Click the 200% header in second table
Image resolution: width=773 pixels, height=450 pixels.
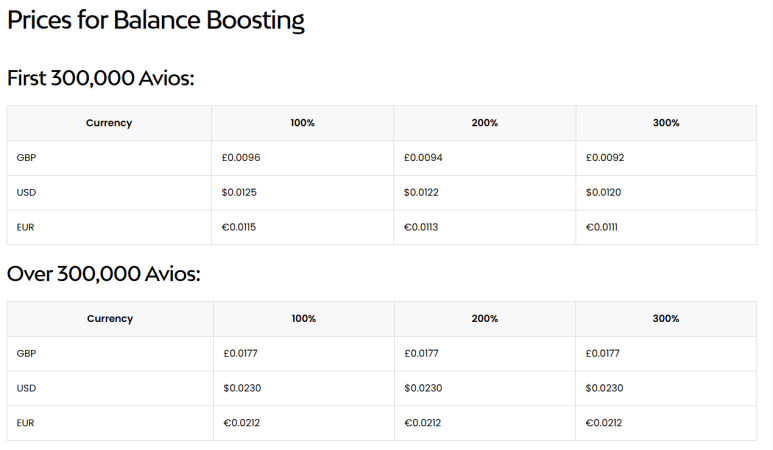coord(485,318)
